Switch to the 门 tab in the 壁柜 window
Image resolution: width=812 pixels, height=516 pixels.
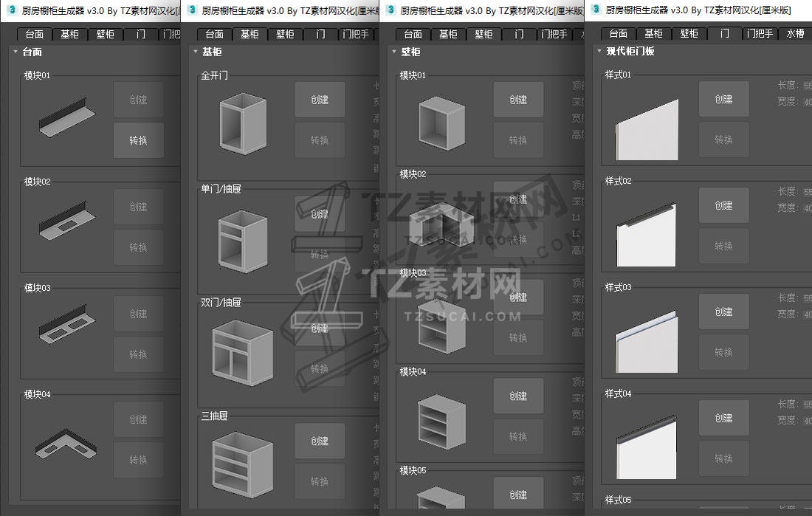[x=519, y=34]
